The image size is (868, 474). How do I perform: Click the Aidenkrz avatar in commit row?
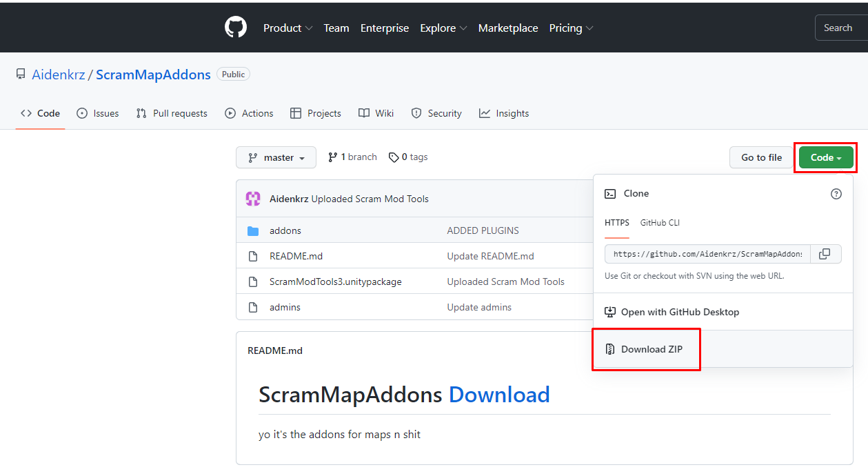(x=253, y=199)
